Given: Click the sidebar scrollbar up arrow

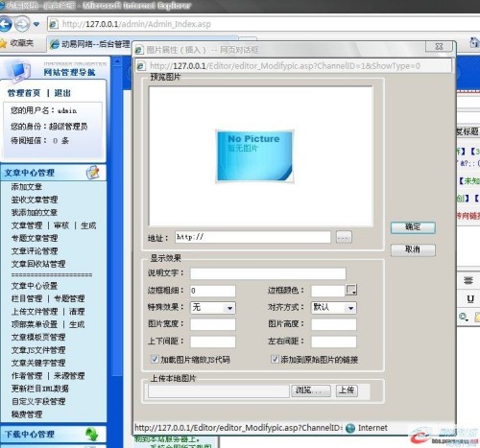Looking at the screenshot, I should (x=117, y=60).
